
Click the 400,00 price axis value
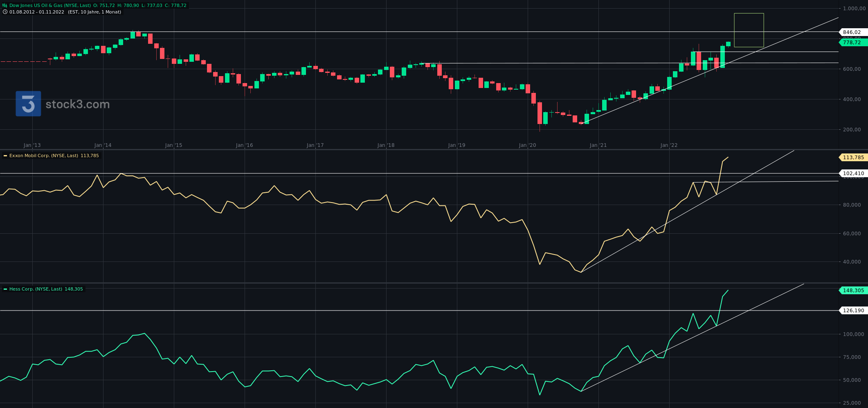(x=852, y=99)
